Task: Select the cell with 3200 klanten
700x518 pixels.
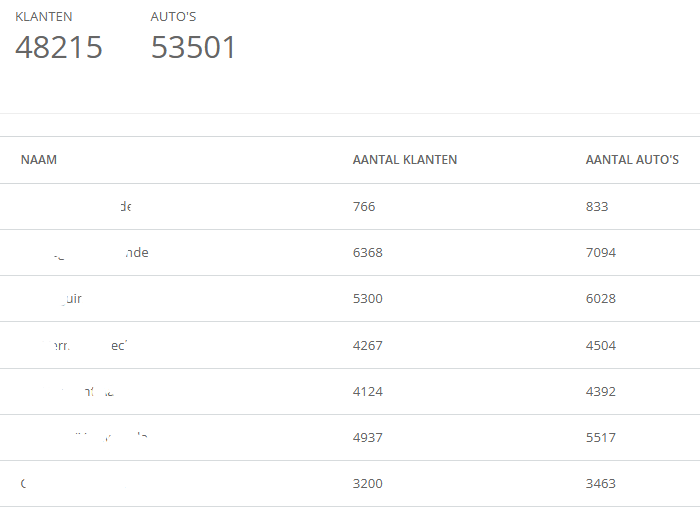Action: tap(368, 484)
